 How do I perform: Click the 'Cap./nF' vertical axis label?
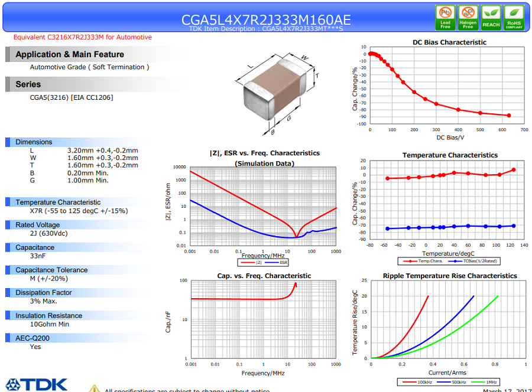[x=168, y=322]
